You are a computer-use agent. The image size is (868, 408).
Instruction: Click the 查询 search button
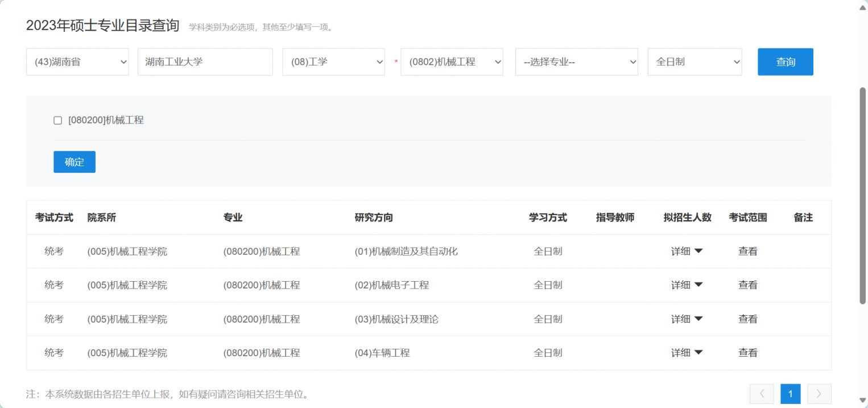click(x=786, y=61)
